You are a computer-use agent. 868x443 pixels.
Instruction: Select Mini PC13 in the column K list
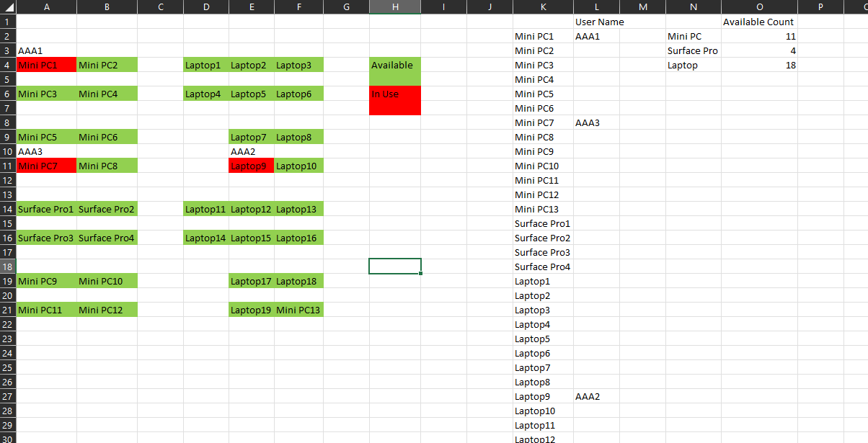tap(543, 209)
